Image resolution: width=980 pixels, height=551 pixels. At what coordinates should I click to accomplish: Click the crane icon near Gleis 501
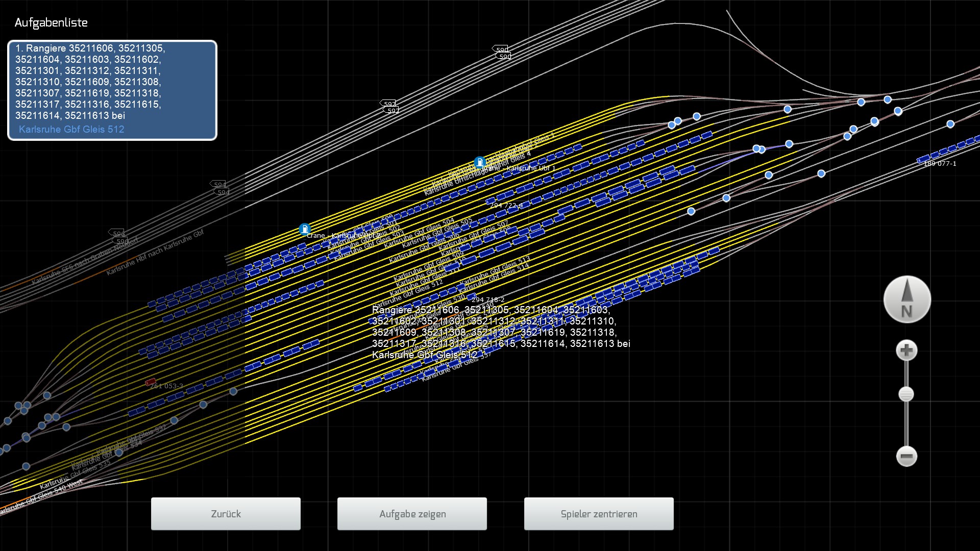(x=305, y=229)
